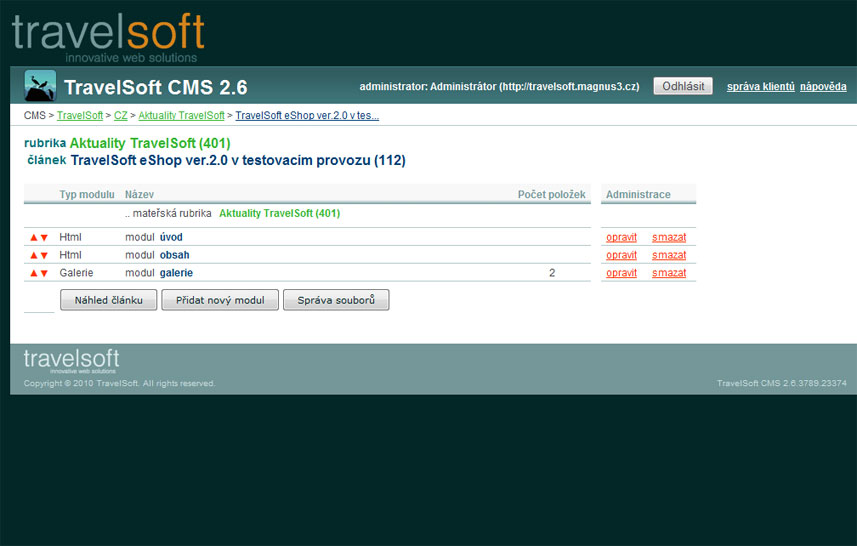This screenshot has width=857, height=546.
Task: Click the Název column header
Action: pos(139,195)
